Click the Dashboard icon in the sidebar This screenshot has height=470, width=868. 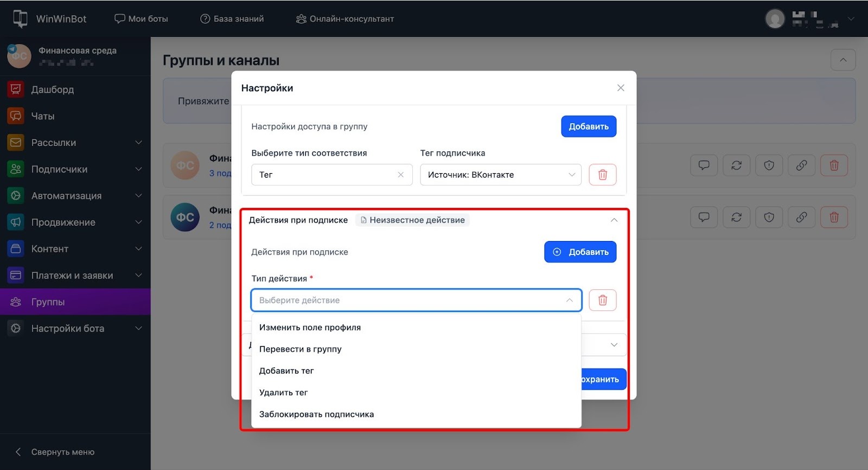pos(16,90)
